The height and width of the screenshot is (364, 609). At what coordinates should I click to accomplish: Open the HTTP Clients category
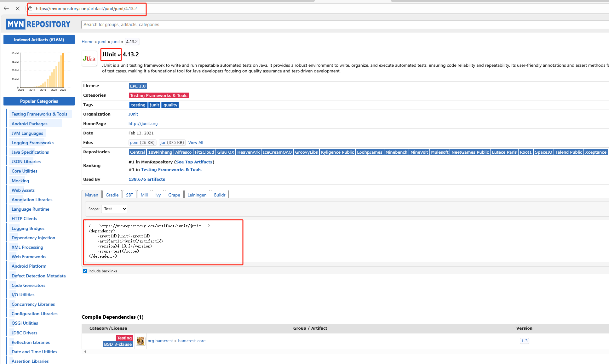[24, 219]
